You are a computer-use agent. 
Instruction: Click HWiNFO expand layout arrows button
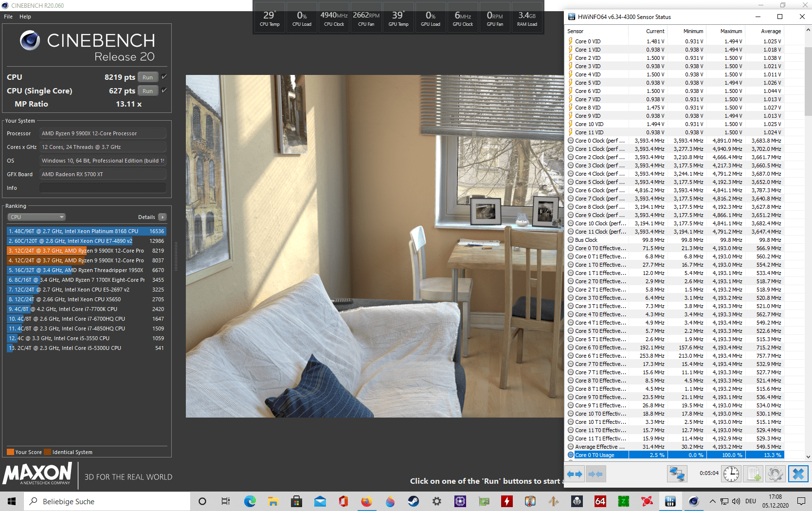tap(575, 474)
